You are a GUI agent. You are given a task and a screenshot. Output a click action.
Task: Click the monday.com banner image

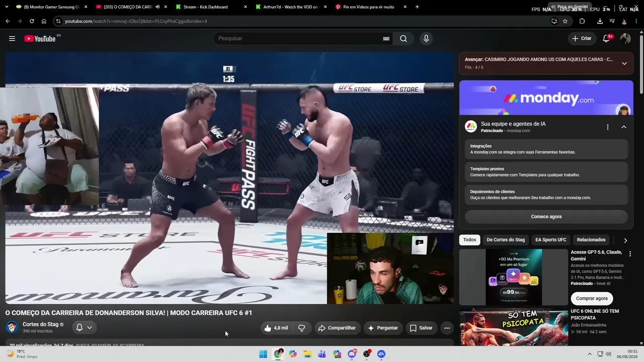[546, 98]
